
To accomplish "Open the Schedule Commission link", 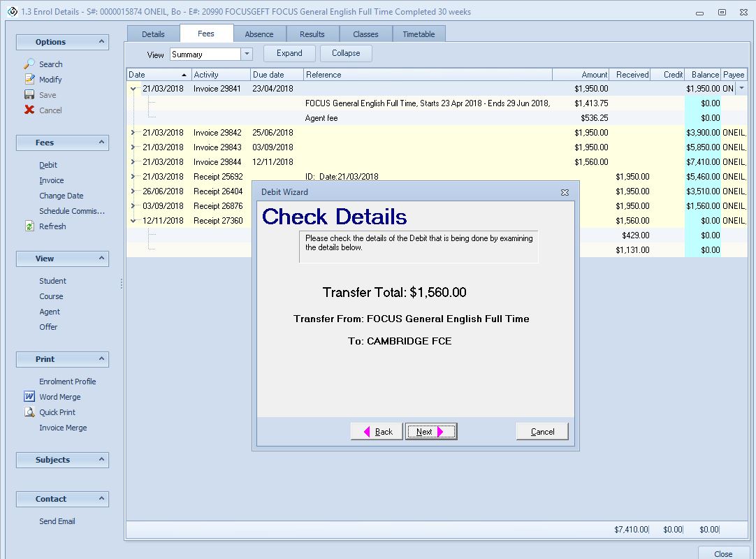I will tap(72, 211).
